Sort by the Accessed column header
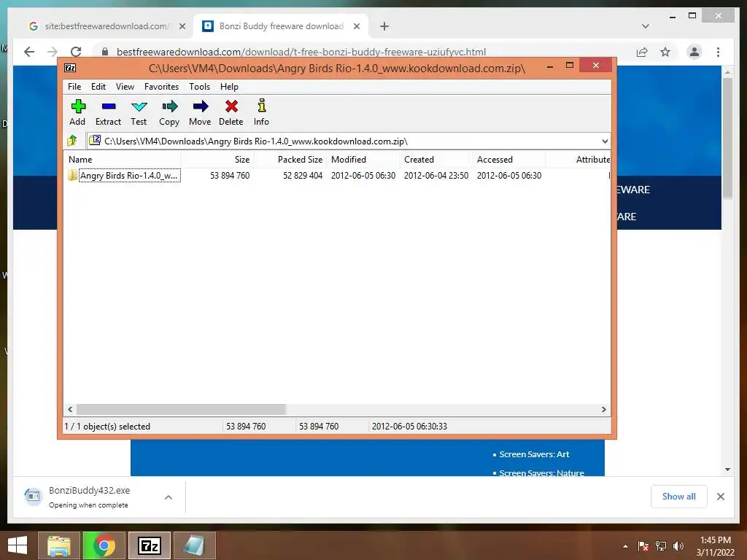Image resolution: width=747 pixels, height=560 pixels. 508,160
